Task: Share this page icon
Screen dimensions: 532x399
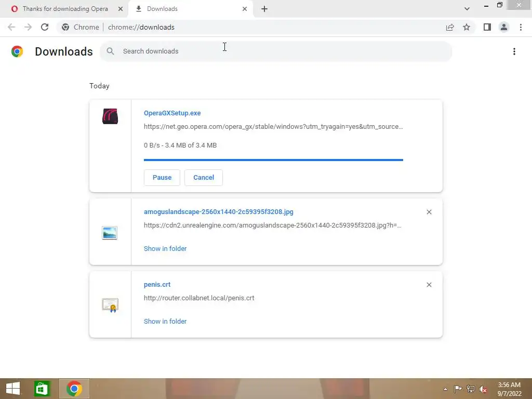Action: tap(450, 27)
